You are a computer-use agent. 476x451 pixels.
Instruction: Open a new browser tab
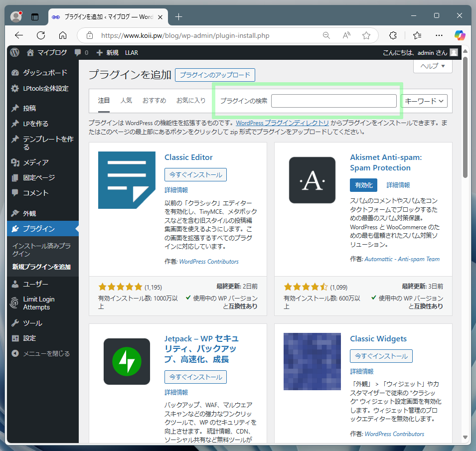(179, 16)
